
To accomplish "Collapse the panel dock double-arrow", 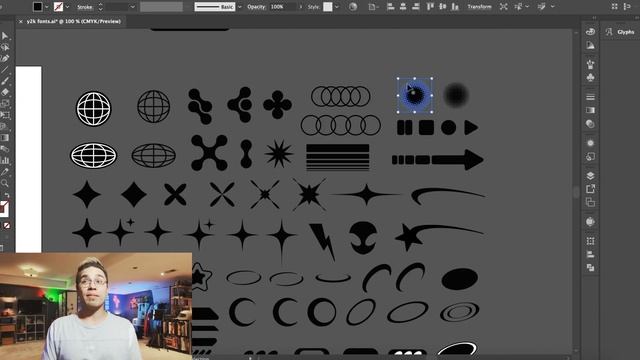I will click(594, 18).
